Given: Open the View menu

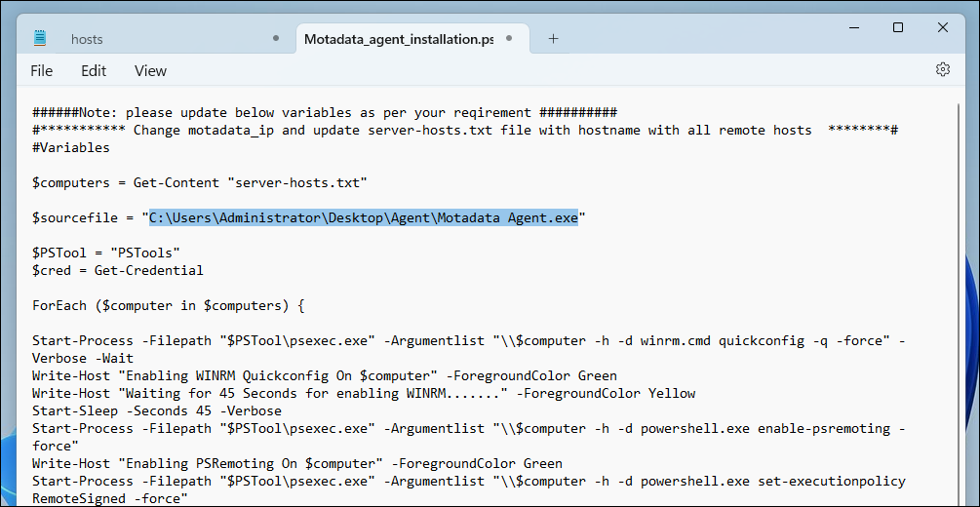Looking at the screenshot, I should click(x=150, y=70).
